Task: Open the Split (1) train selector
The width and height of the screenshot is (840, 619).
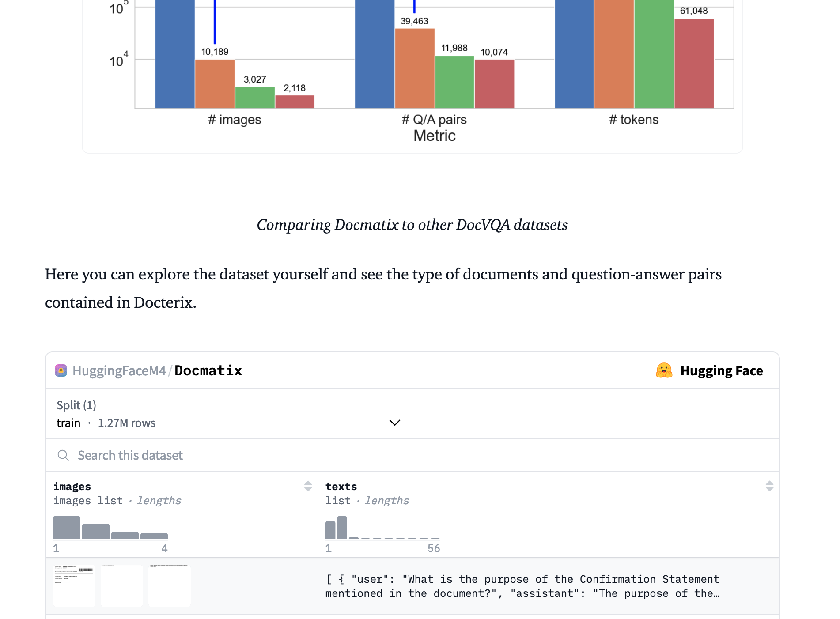Action: click(x=228, y=414)
